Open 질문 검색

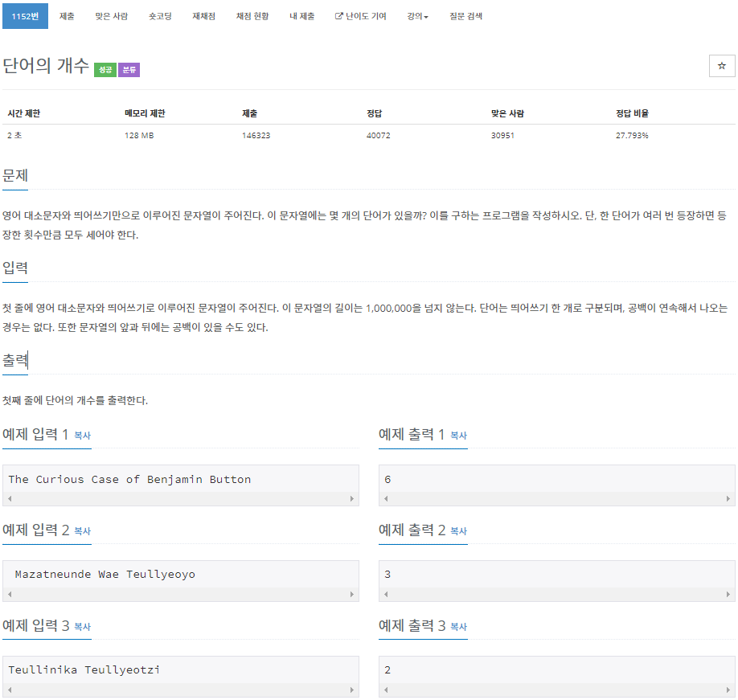464,15
